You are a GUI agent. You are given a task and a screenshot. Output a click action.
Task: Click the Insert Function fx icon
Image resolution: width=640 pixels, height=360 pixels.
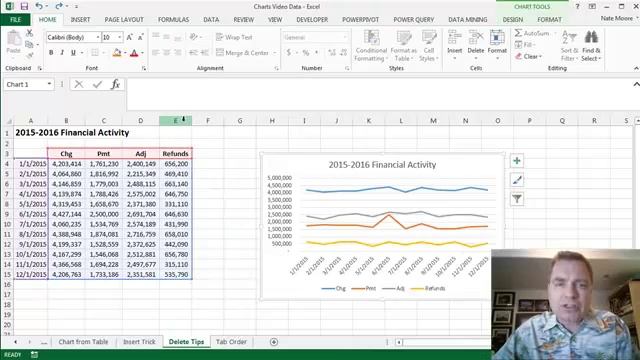(x=116, y=84)
